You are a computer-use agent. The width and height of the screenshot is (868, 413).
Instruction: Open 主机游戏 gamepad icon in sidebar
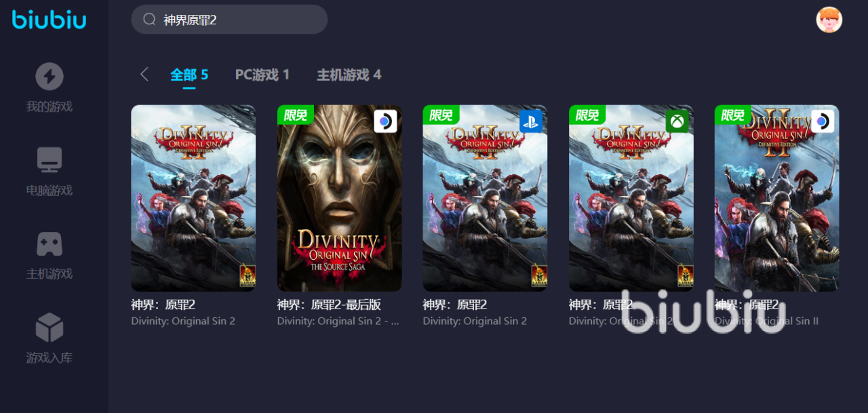50,244
